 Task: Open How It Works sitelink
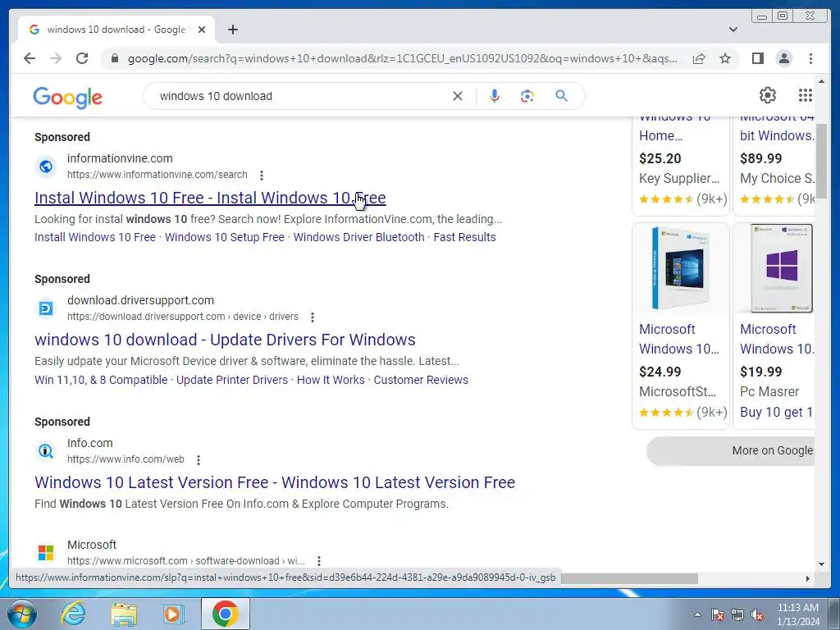[x=331, y=380]
